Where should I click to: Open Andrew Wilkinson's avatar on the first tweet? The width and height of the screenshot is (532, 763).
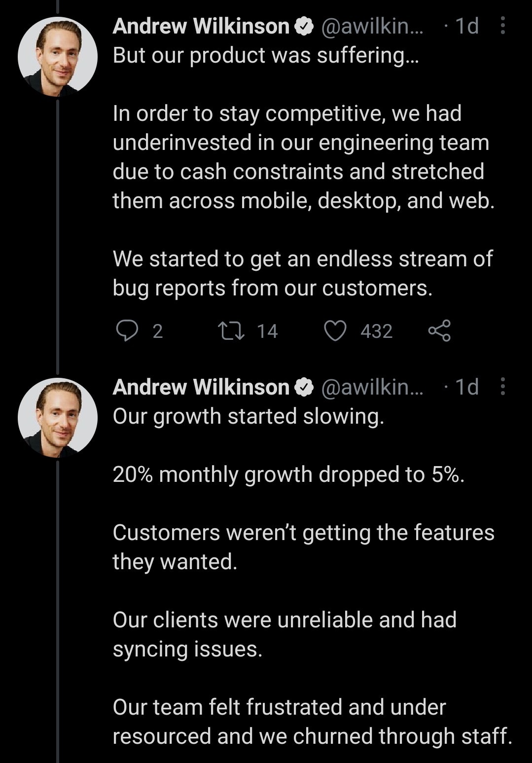pyautogui.click(x=58, y=57)
